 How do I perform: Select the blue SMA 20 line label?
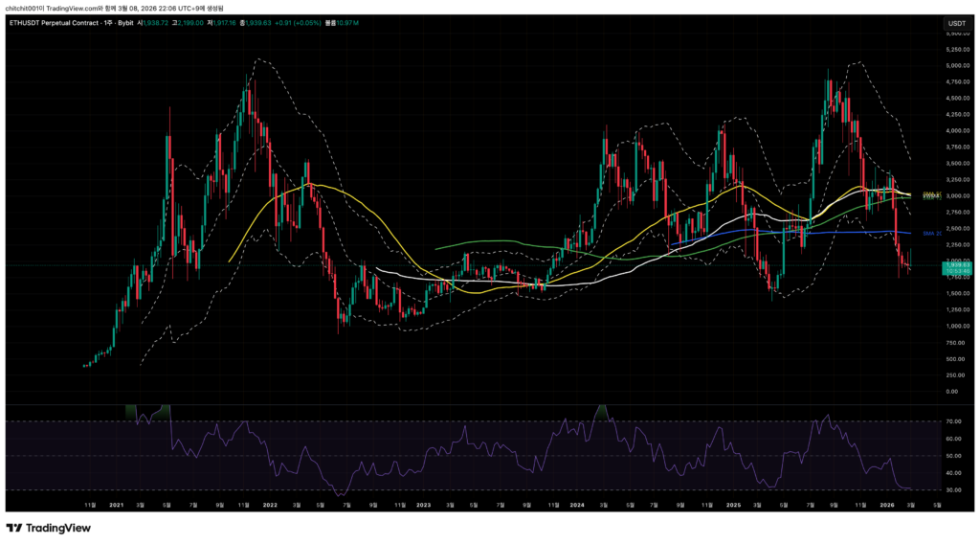[x=930, y=233]
